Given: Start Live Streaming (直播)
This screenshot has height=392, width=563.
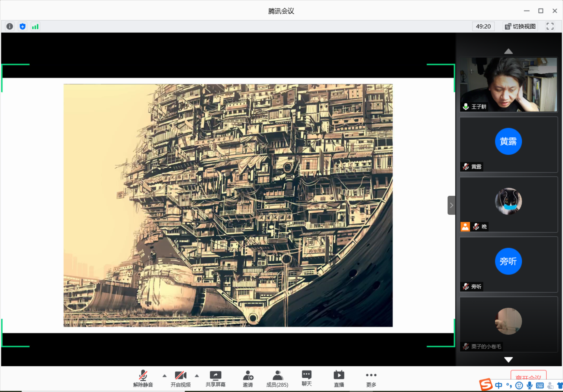Looking at the screenshot, I should point(339,379).
